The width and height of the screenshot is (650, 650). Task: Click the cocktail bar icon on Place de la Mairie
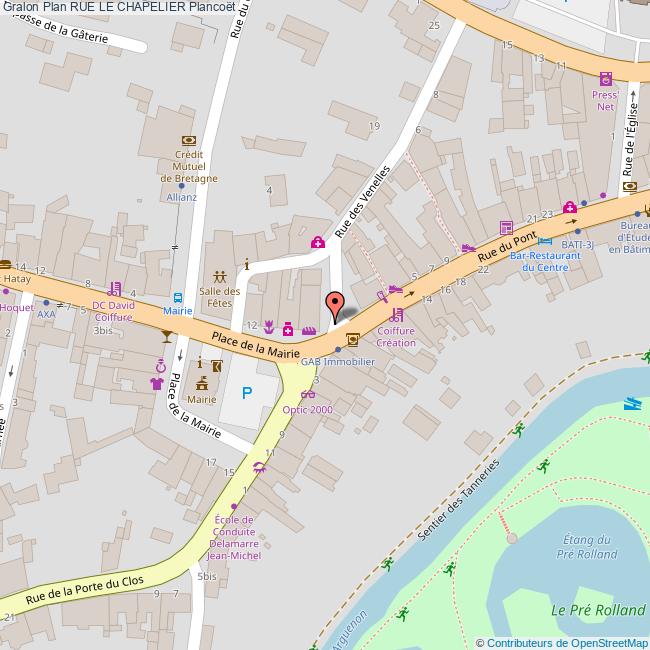[x=167, y=336]
